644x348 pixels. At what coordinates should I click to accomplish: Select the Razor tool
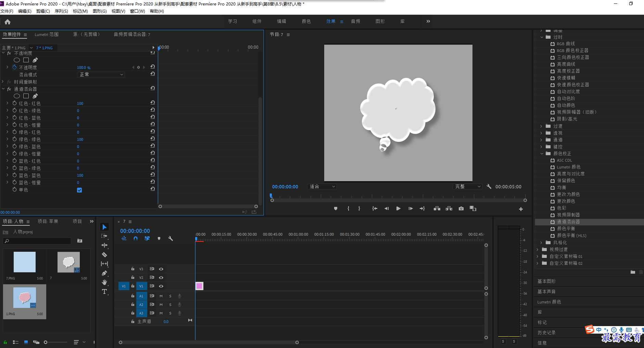pos(104,254)
